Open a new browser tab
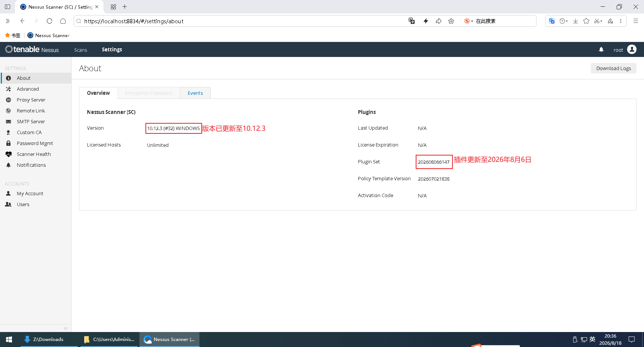This screenshot has height=347, width=644. tap(125, 7)
